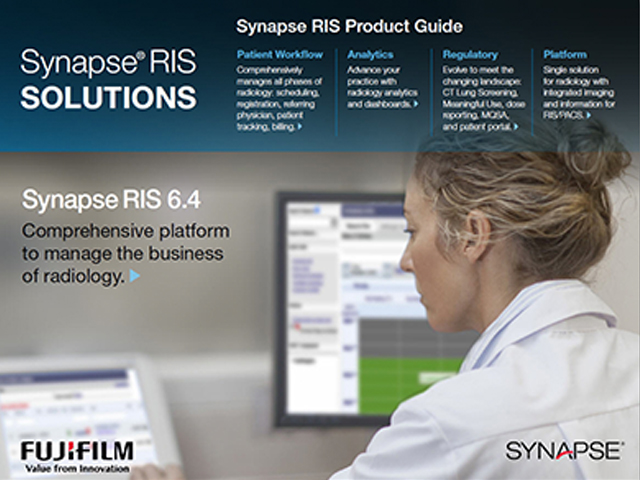The height and width of the screenshot is (480, 640).
Task: Go to the Platform section heading
Action: [x=565, y=53]
